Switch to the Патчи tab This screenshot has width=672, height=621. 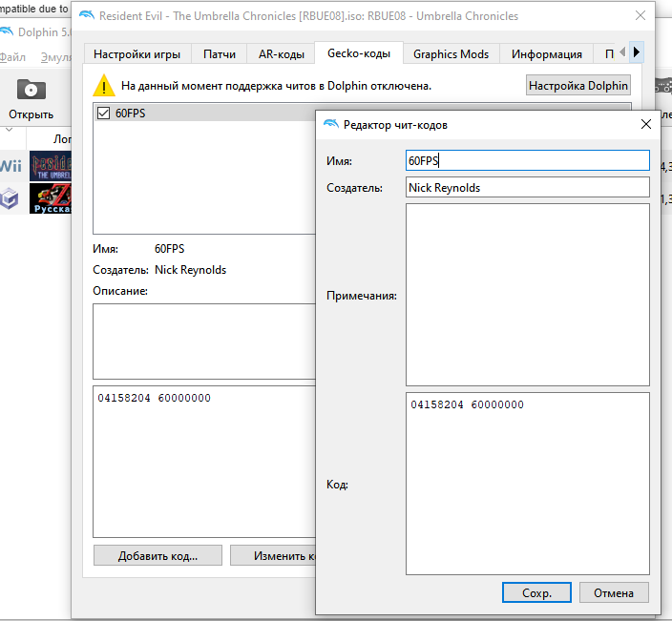point(220,54)
